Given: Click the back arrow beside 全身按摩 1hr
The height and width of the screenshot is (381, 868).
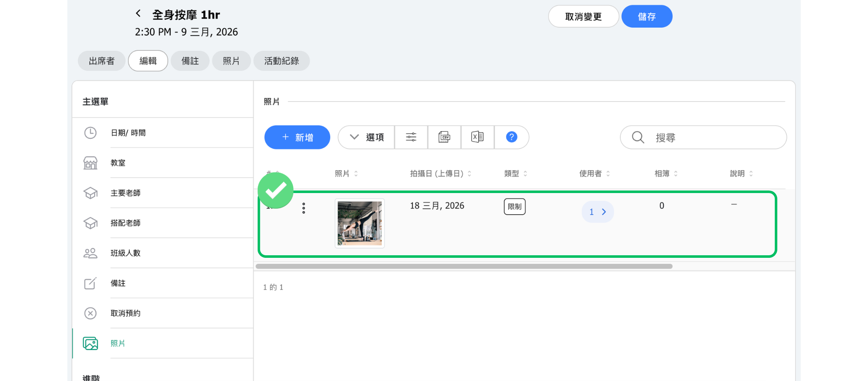Looking at the screenshot, I should [x=138, y=14].
